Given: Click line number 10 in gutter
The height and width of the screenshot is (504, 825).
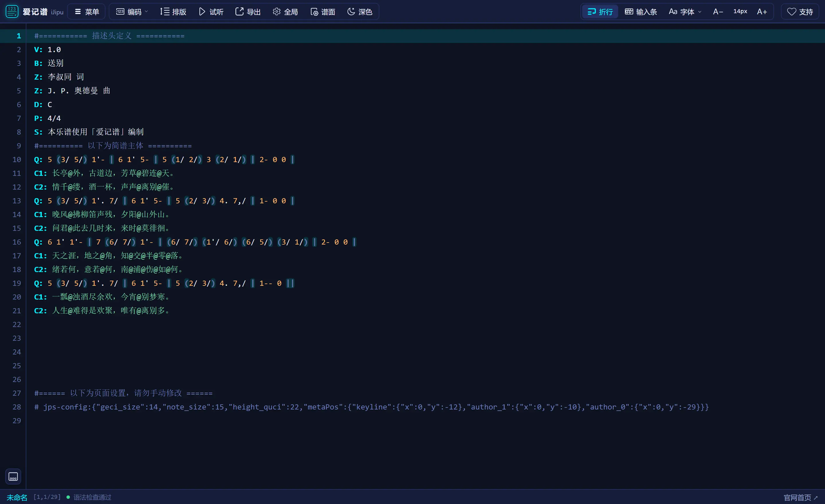Looking at the screenshot, I should tap(17, 159).
